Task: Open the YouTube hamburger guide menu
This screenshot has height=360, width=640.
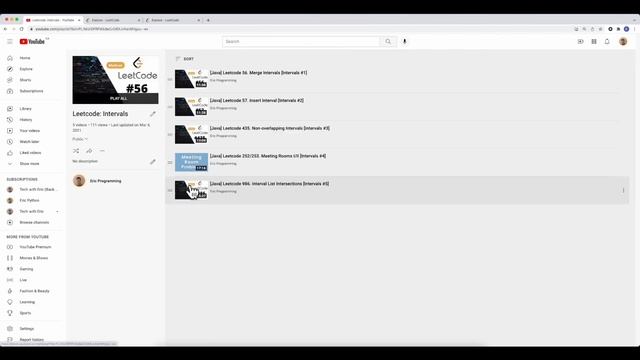Action: 10,42
